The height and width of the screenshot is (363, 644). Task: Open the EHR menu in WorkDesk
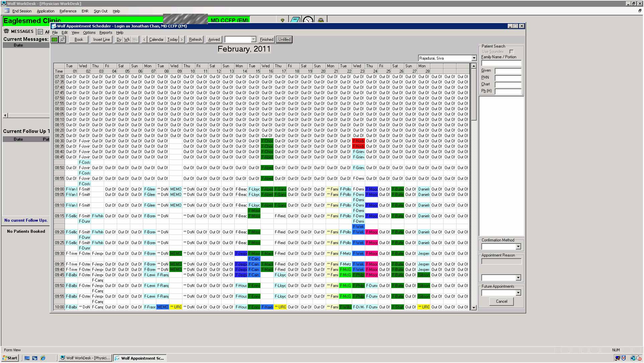coord(85,11)
